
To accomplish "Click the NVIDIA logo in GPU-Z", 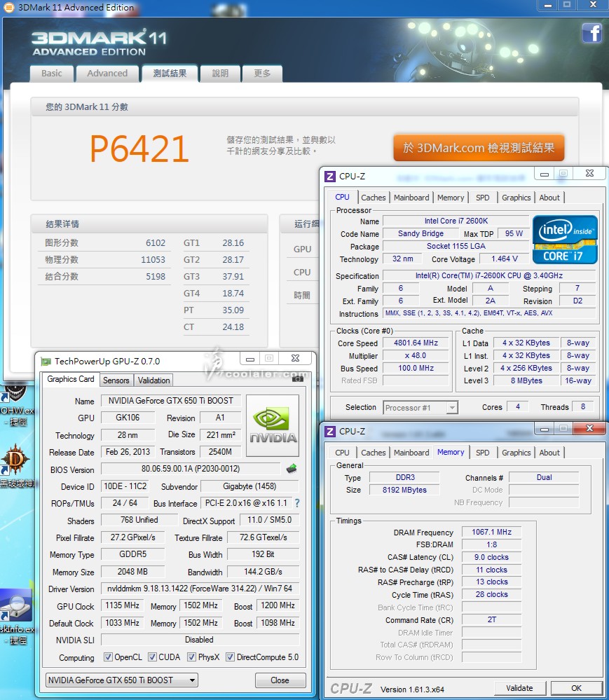I will (273, 425).
